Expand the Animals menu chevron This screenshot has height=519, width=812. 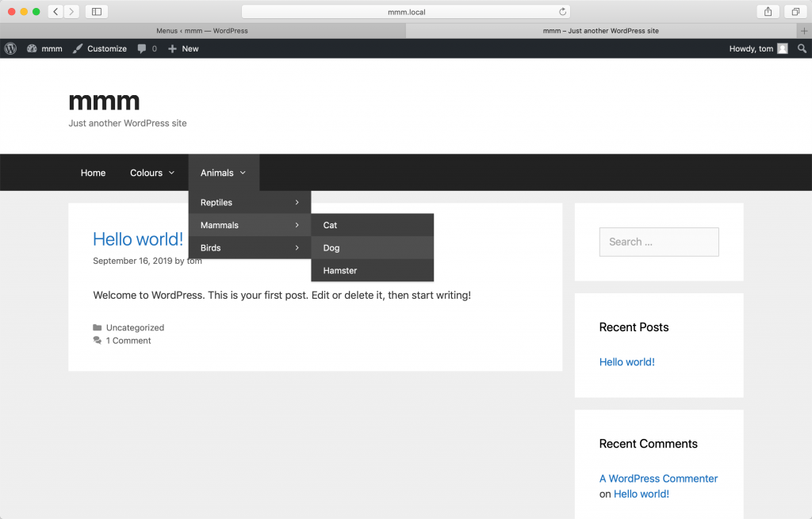pos(243,173)
